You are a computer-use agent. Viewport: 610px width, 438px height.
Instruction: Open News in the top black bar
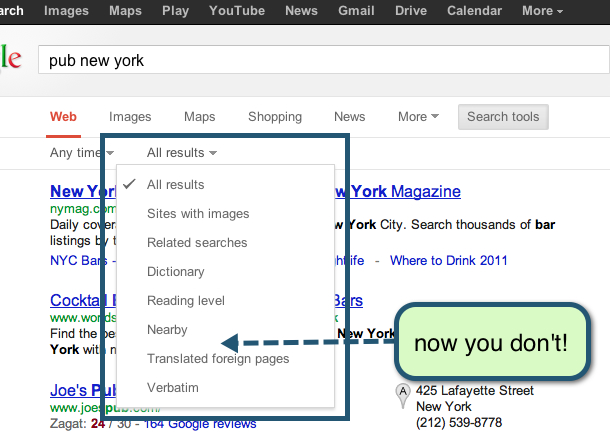[x=301, y=11]
